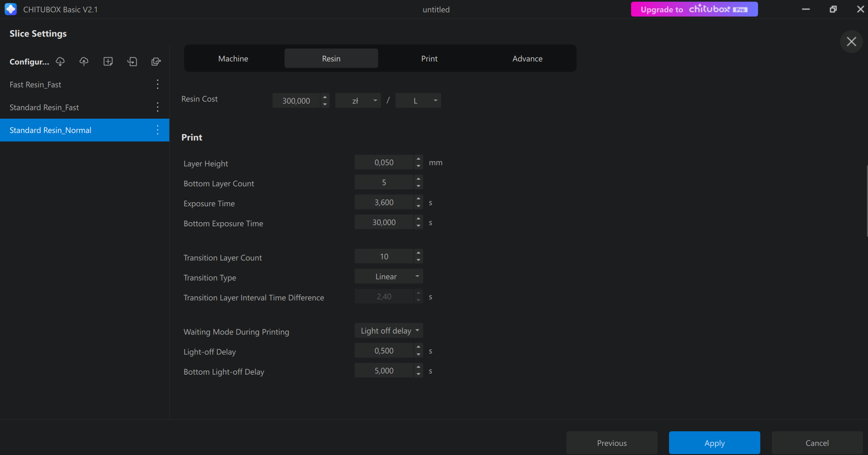Open options menu for Standard Resin_Fast
This screenshot has height=455, width=868.
tap(157, 107)
